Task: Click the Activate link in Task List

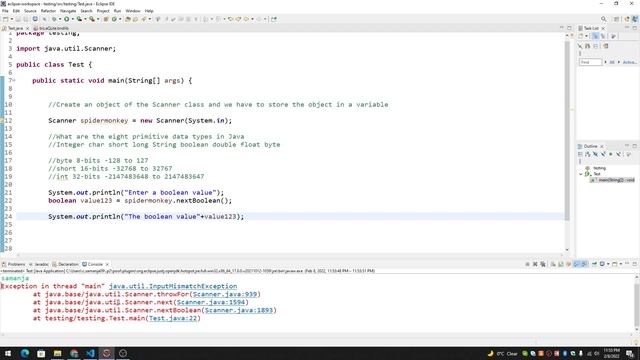Action: (x=629, y=62)
